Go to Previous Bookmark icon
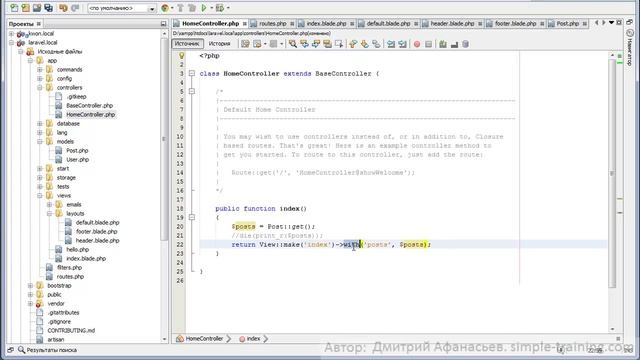The width and height of the screenshot is (640, 360). 353,44
